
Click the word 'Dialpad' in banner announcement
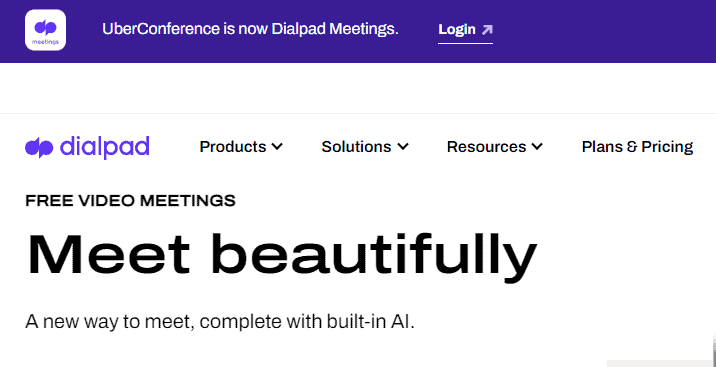pyautogui.click(x=299, y=29)
